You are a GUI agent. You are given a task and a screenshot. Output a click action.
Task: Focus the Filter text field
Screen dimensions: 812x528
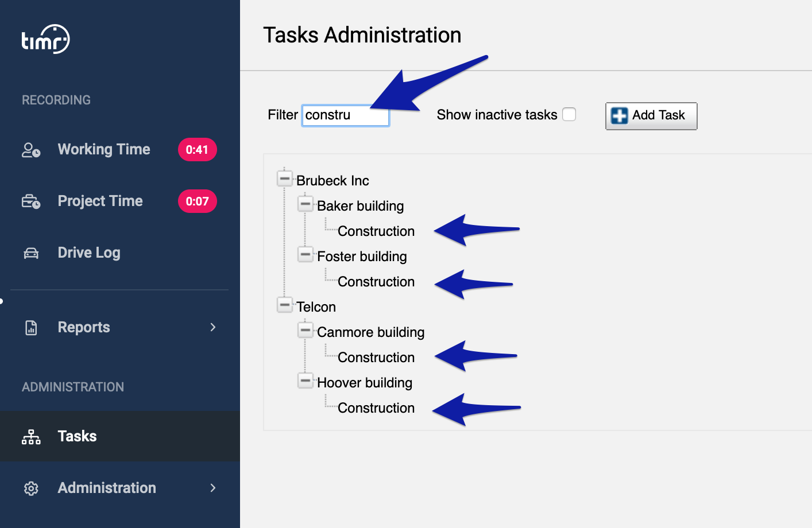click(346, 115)
